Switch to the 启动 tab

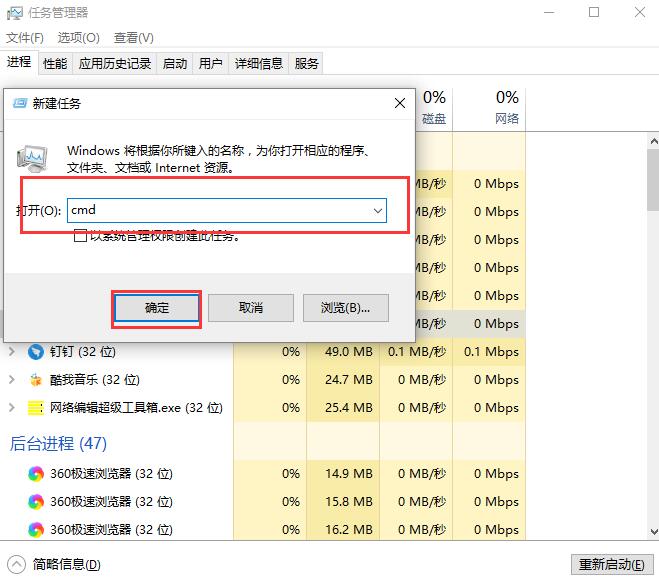point(174,63)
